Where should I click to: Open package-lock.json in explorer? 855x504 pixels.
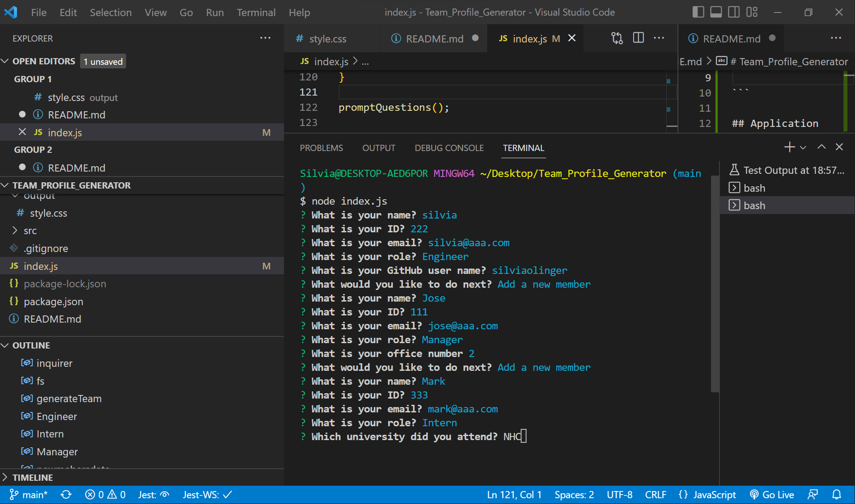point(142,284)
